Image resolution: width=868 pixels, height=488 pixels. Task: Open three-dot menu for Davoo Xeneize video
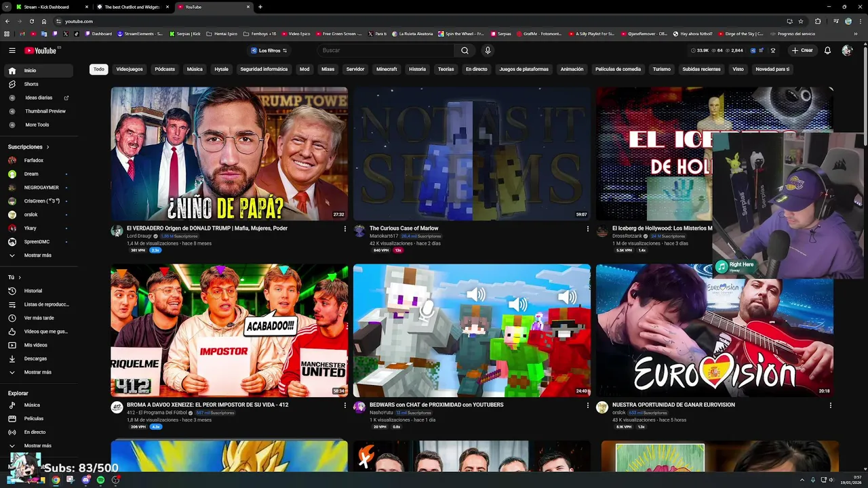344,405
